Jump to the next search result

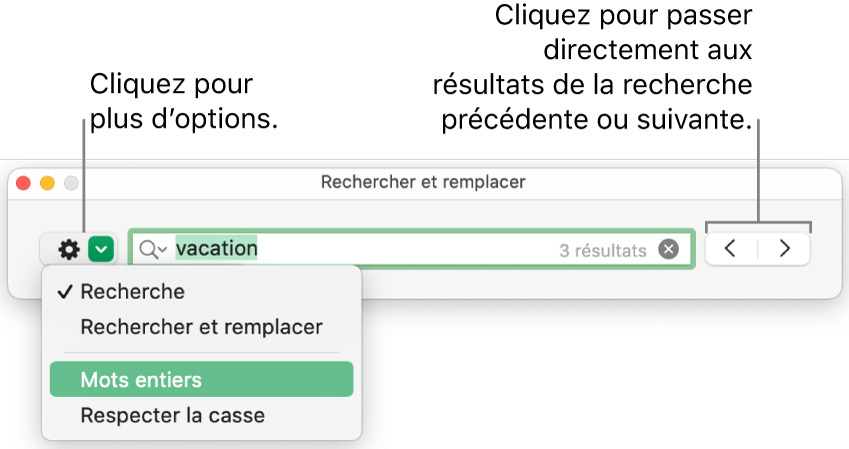[785, 249]
